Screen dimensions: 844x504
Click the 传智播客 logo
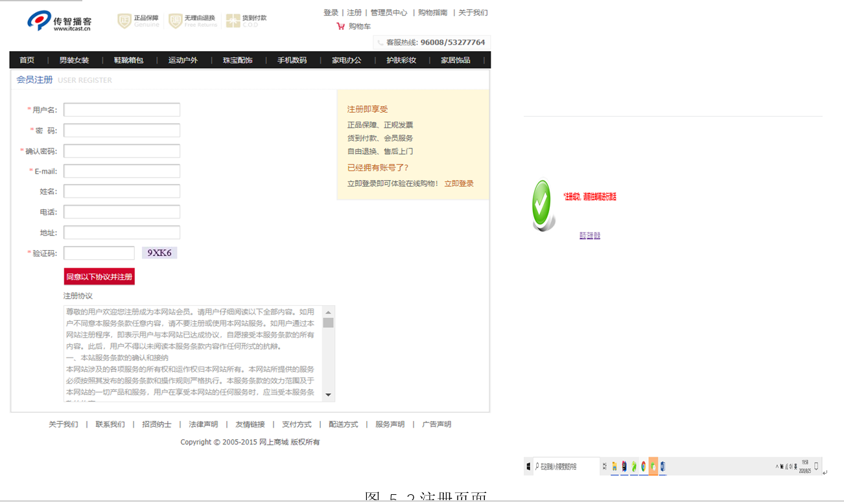57,21
